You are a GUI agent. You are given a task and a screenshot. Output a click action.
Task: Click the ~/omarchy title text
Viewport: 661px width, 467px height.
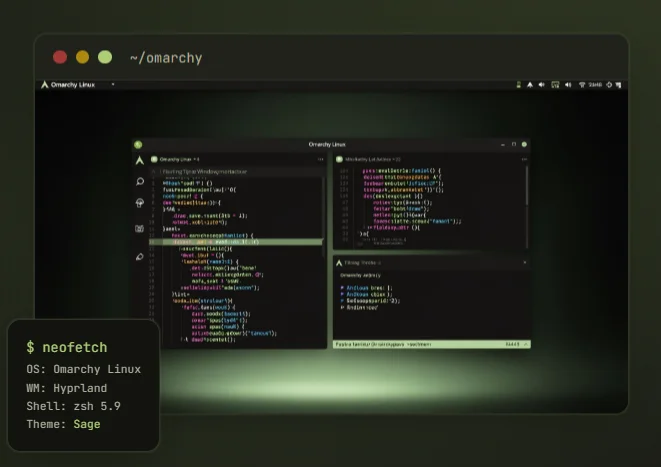tap(166, 58)
